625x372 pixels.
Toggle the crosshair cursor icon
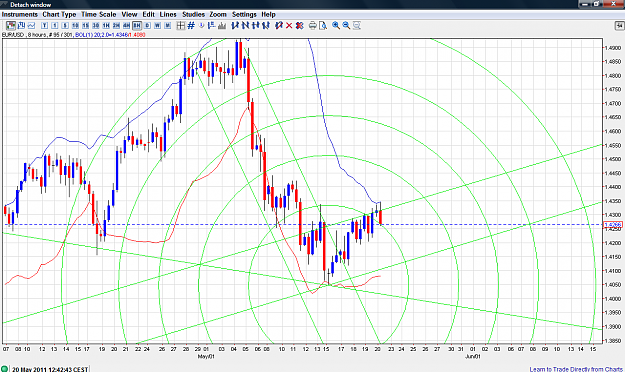coord(181,26)
